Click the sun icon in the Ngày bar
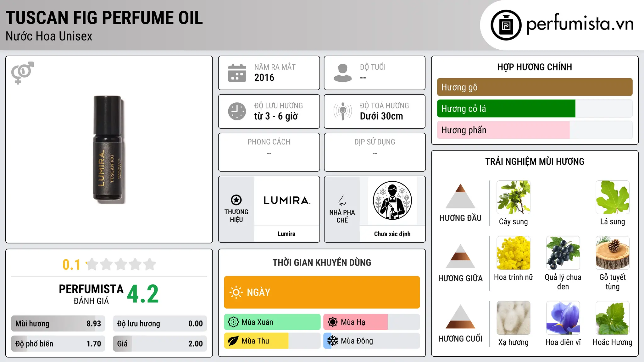Viewport: 644px width, 362px height. (x=236, y=292)
